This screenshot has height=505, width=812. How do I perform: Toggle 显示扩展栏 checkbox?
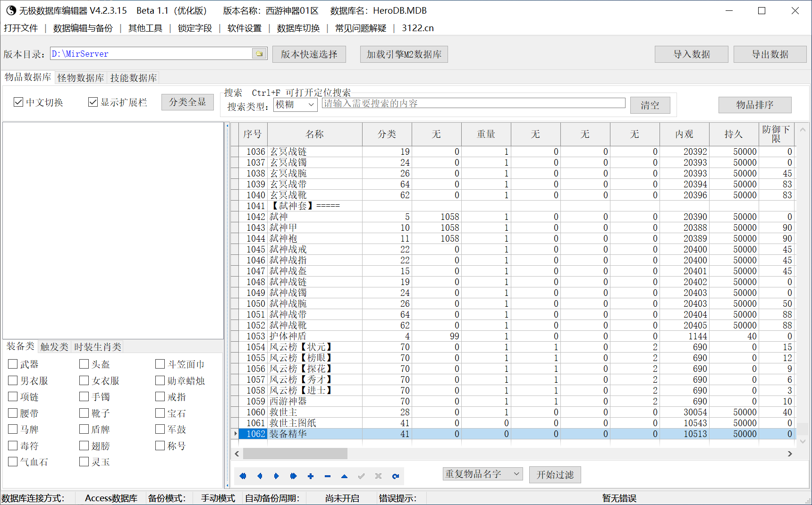(93, 102)
